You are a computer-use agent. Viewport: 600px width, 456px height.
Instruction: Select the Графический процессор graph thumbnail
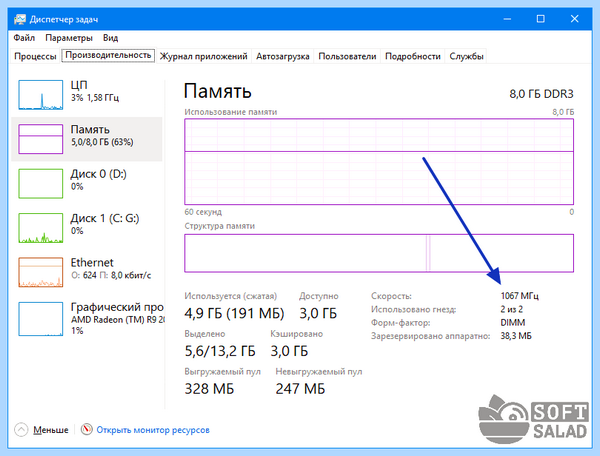pos(41,319)
